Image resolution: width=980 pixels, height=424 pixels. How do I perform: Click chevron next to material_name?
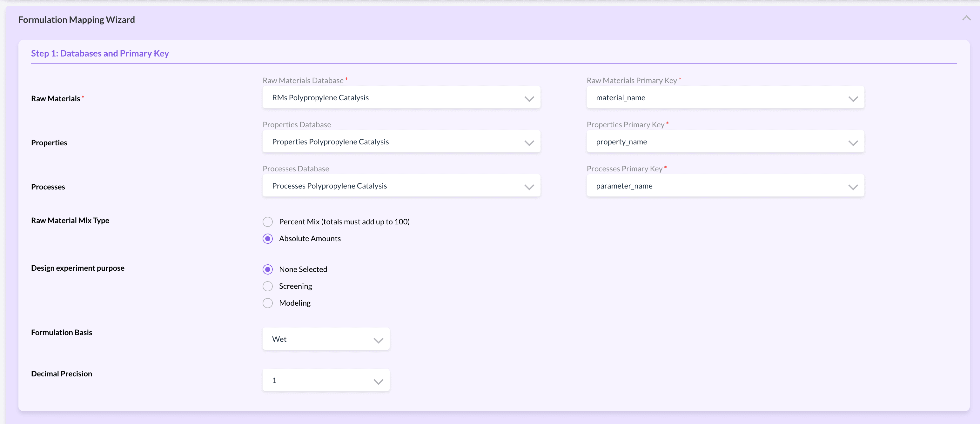point(853,99)
